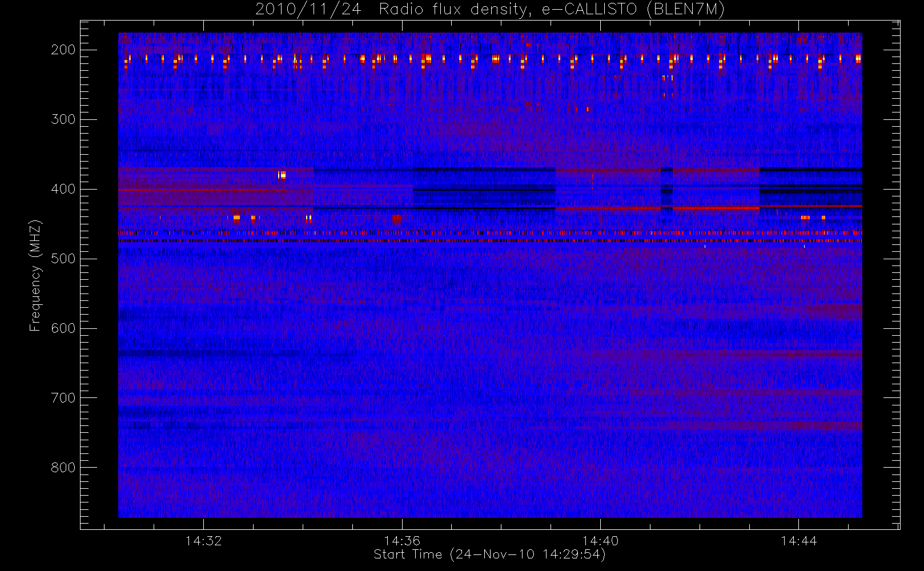Select the 'Frequency (MHz)' y-axis label
The image size is (924, 571).
(35, 275)
